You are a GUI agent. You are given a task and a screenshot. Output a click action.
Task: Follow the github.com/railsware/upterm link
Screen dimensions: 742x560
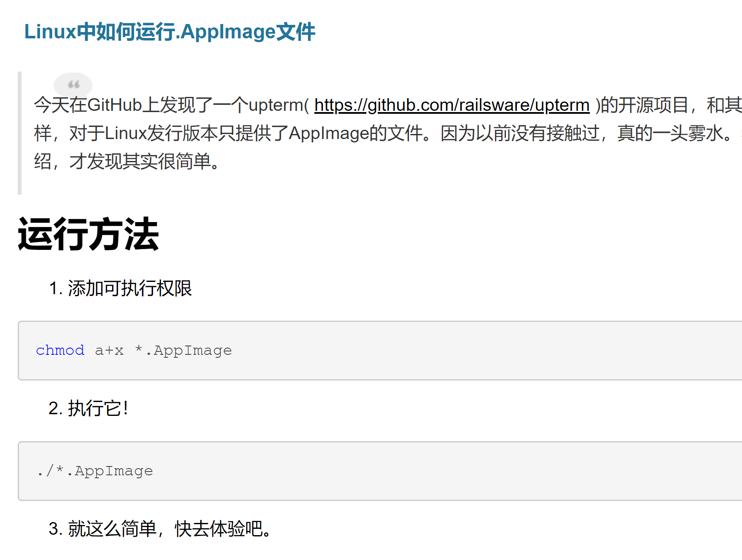click(452, 105)
